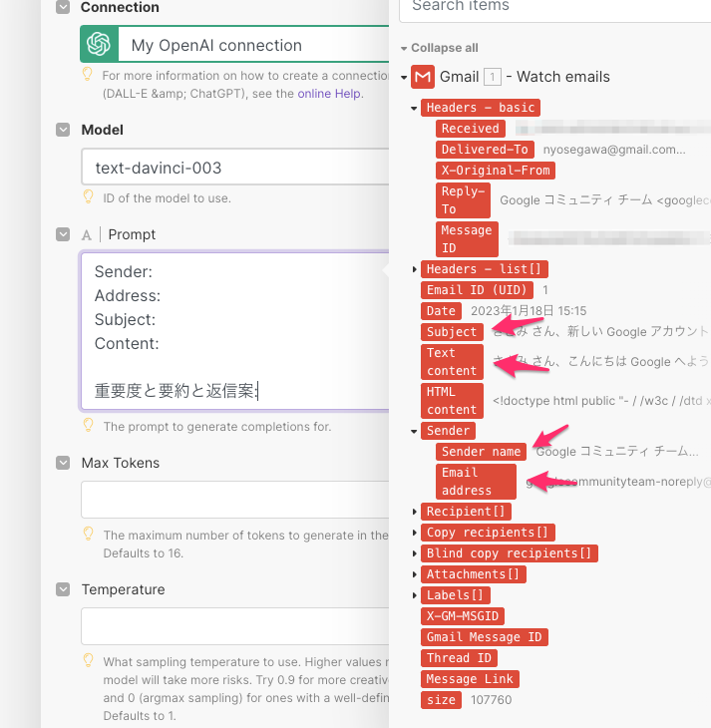
Task: Expand the Labels[] array
Action: click(x=414, y=595)
